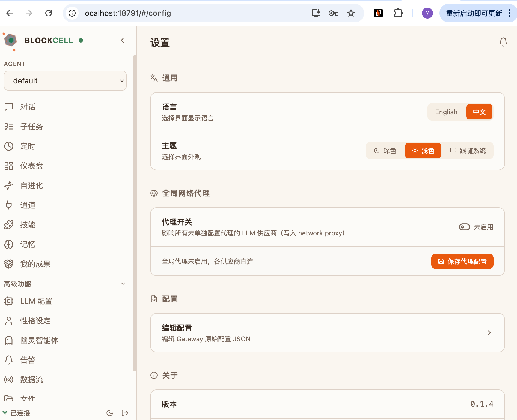Click the notification bell in settings header
Viewport: 517px width, 420px height.
503,41
